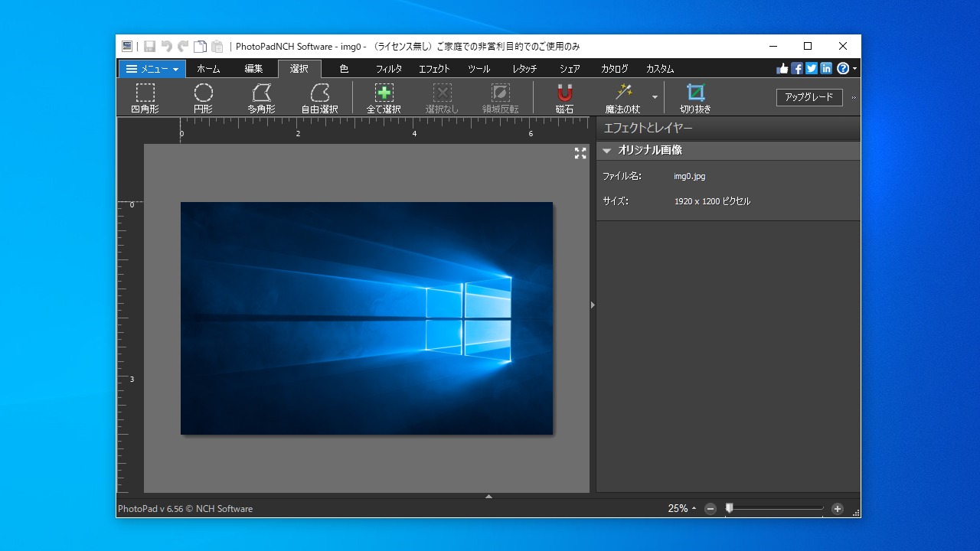The height and width of the screenshot is (551, 980).
Task: Click the undo arrow in title bar
Action: click(x=166, y=47)
